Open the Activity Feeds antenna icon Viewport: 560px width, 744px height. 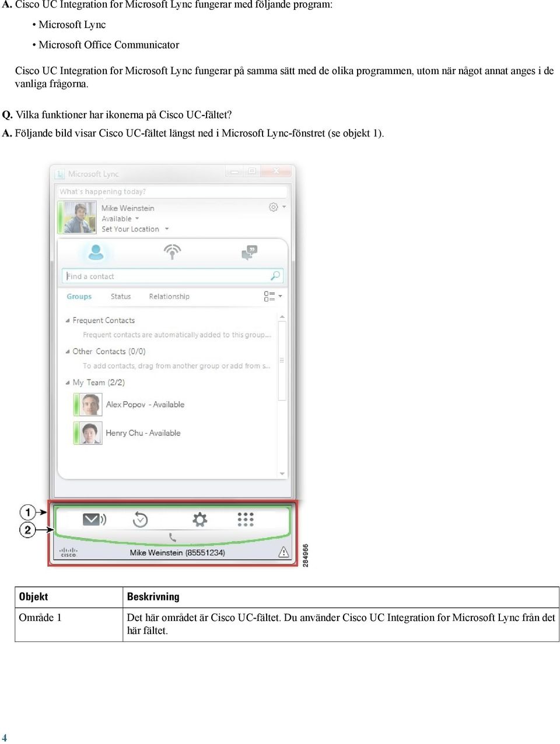(x=172, y=252)
